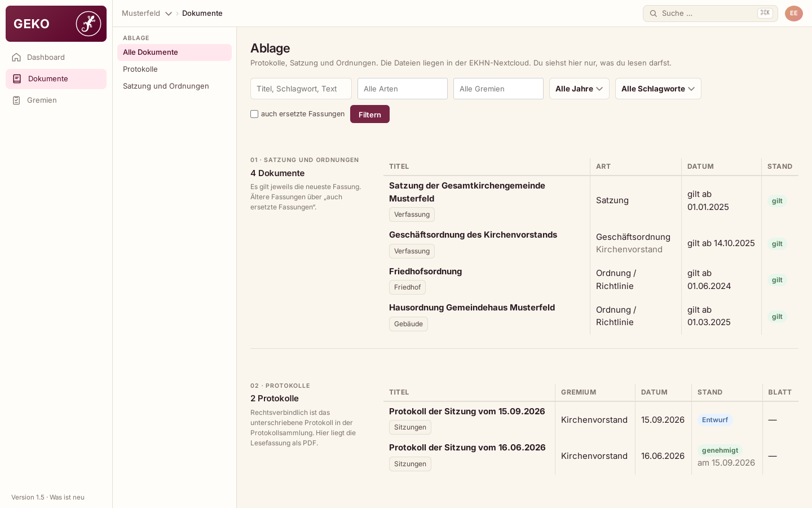Click the GEKO gecko logo icon
Image resolution: width=812 pixels, height=508 pixels.
point(89,24)
